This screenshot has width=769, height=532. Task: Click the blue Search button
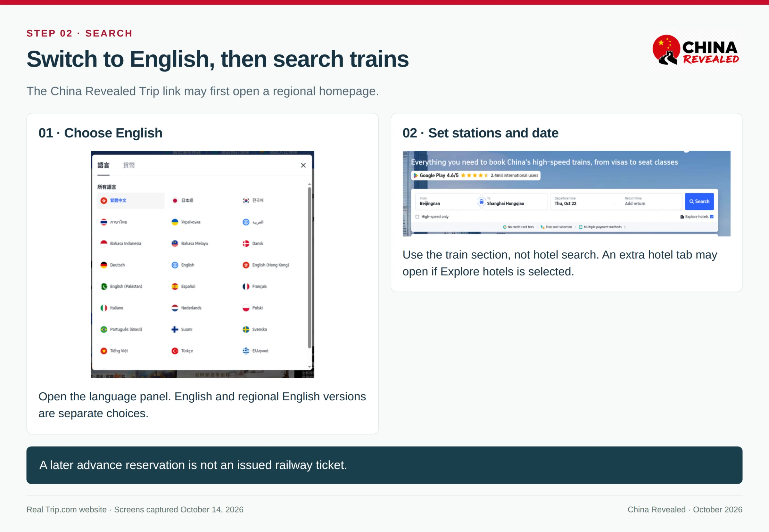699,201
